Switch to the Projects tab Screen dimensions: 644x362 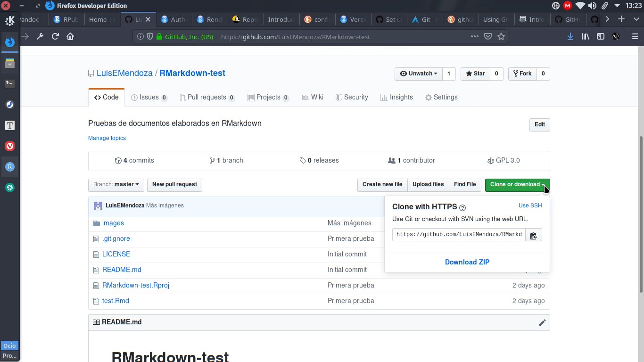pyautogui.click(x=268, y=97)
